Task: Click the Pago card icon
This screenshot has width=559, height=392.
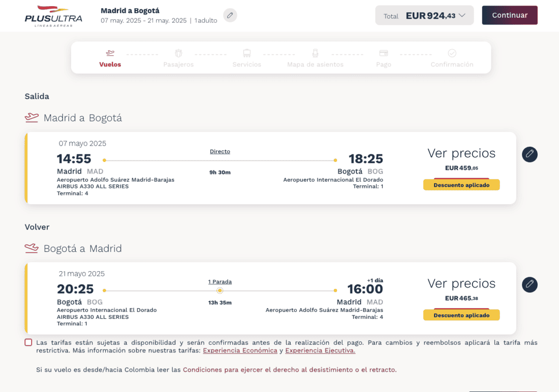Action: tap(384, 53)
